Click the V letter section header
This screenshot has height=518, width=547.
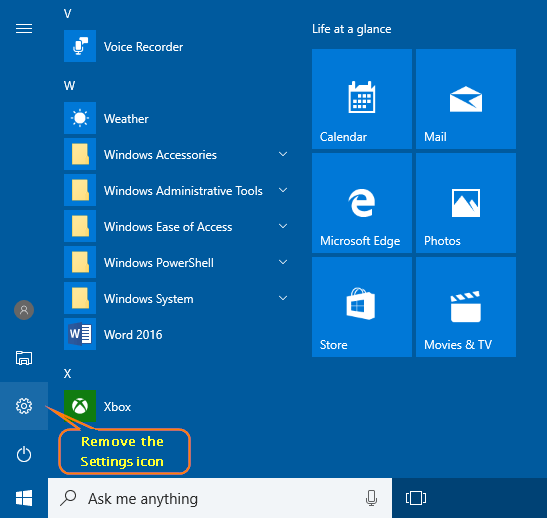[68, 14]
